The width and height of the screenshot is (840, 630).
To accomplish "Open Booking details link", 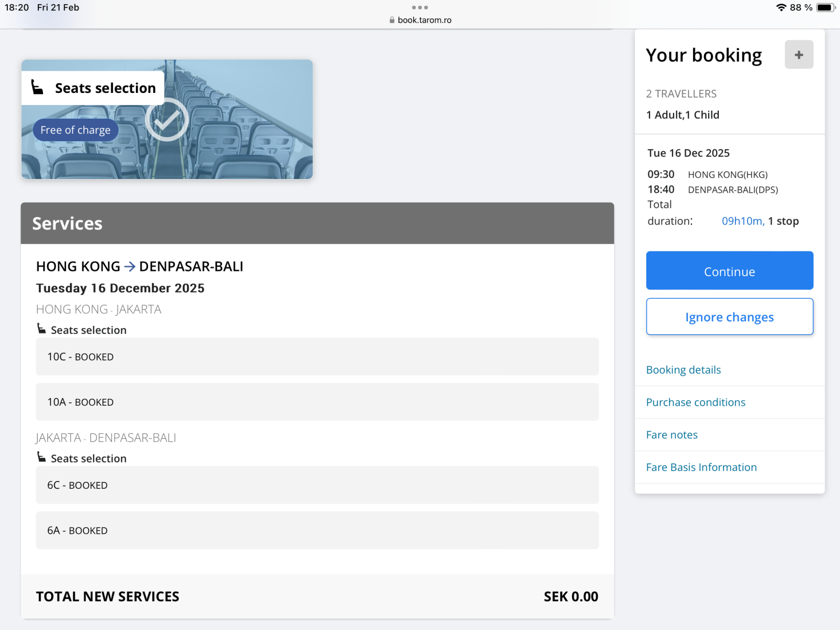I will coord(683,370).
